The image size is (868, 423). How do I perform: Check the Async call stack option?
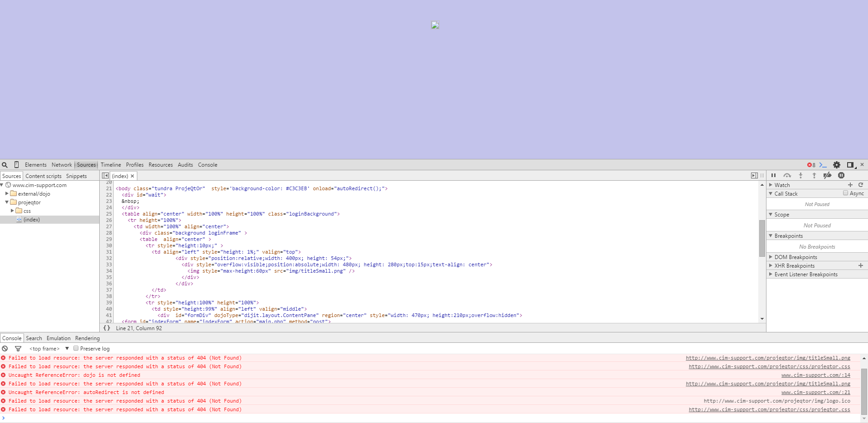(845, 193)
